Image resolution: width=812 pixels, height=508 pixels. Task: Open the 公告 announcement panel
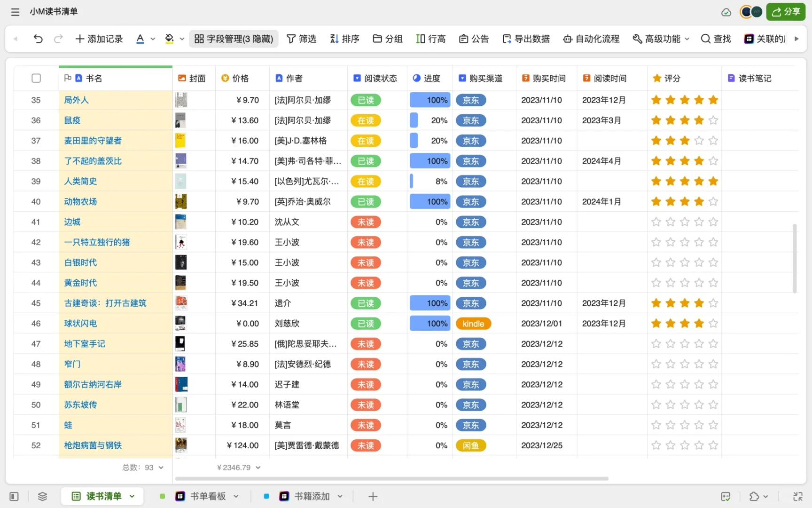[x=474, y=39]
